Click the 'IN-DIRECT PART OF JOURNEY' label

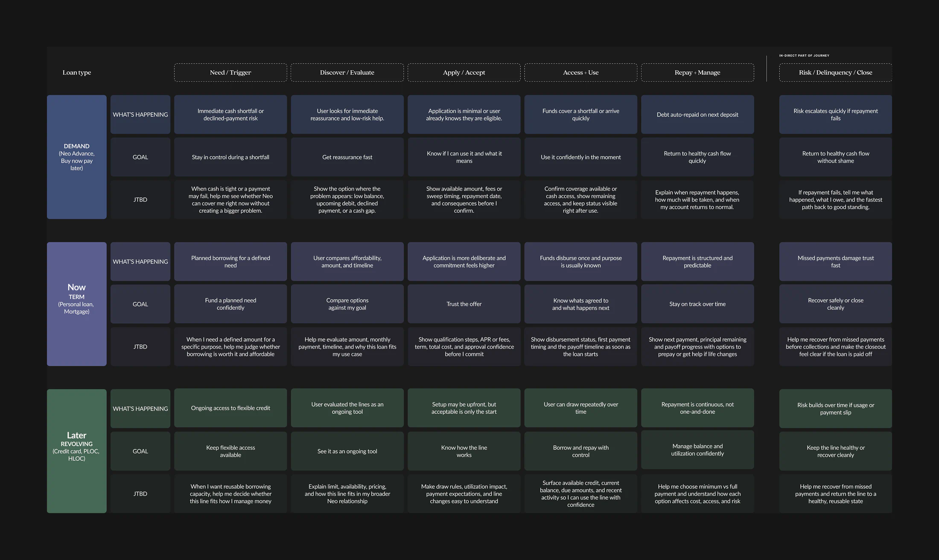pyautogui.click(x=804, y=55)
